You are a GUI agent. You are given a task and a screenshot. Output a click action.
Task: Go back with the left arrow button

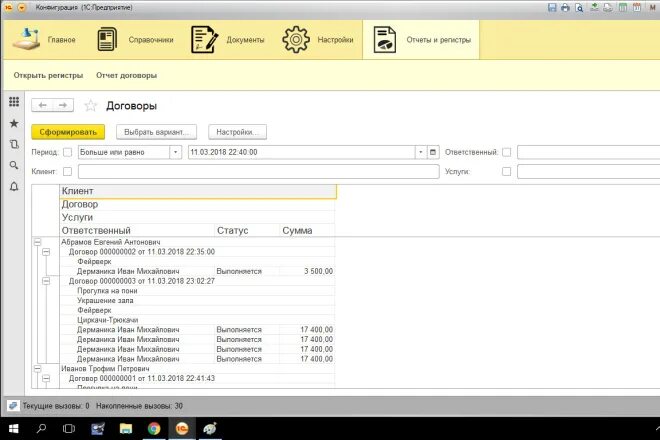coord(42,105)
